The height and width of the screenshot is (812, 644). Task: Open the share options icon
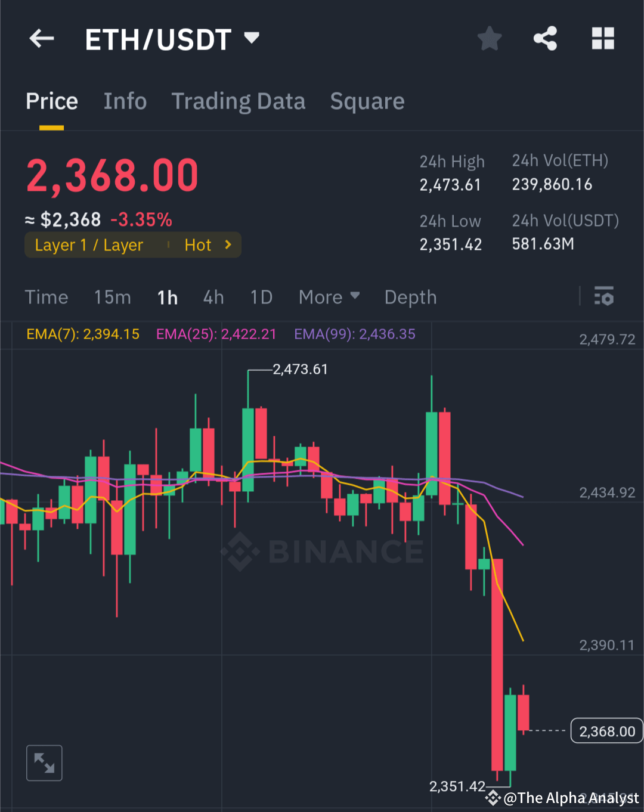pos(546,38)
